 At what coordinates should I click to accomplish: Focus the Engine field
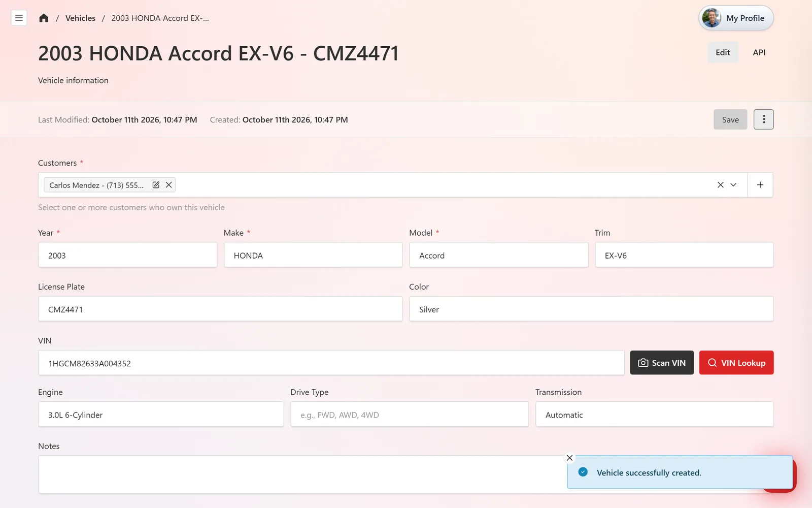click(x=161, y=415)
